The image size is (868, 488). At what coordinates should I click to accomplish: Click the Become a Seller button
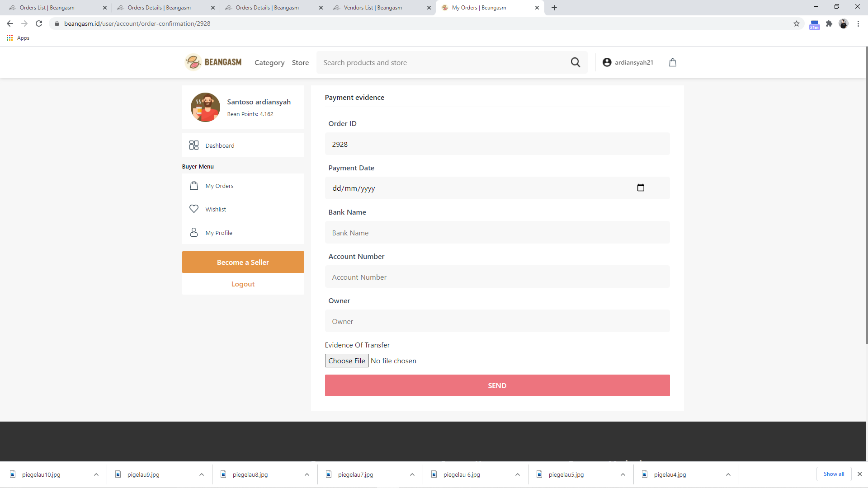243,262
